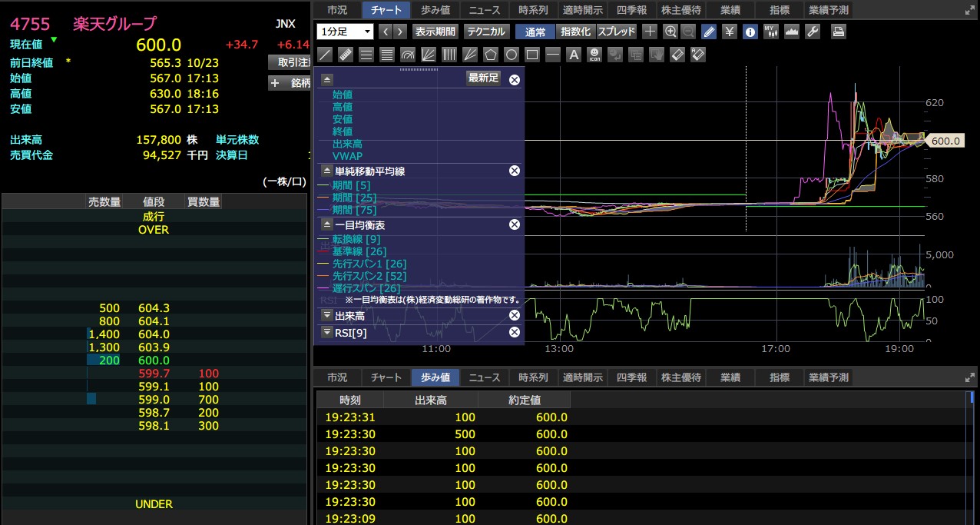The image size is (980, 525).
Task: Zoom out of the chart
Action: click(688, 32)
